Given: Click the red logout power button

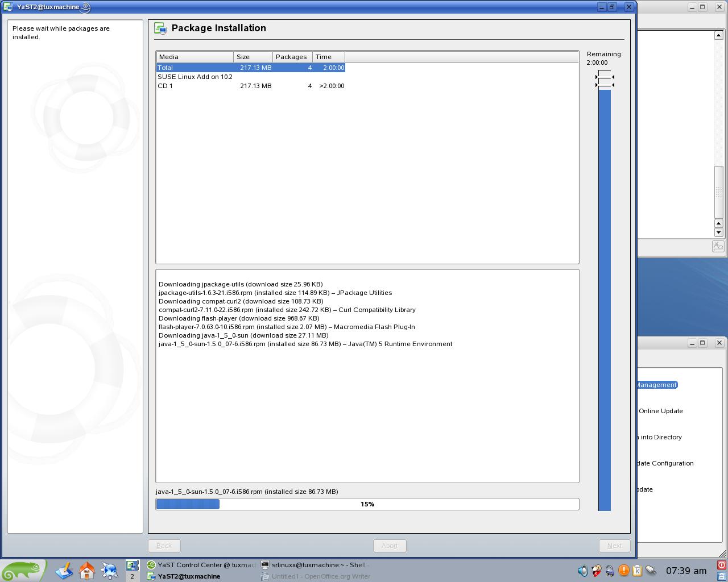Looking at the screenshot, I should point(722,565).
